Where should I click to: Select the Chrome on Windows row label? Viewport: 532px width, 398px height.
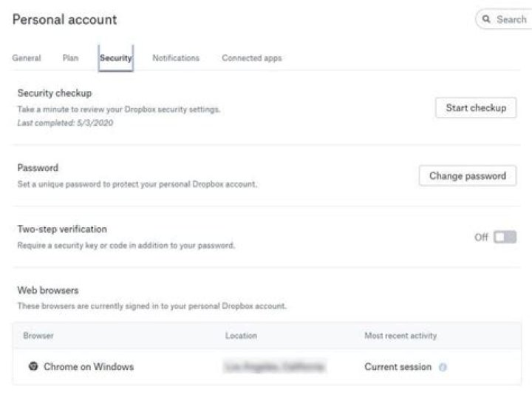(x=89, y=366)
